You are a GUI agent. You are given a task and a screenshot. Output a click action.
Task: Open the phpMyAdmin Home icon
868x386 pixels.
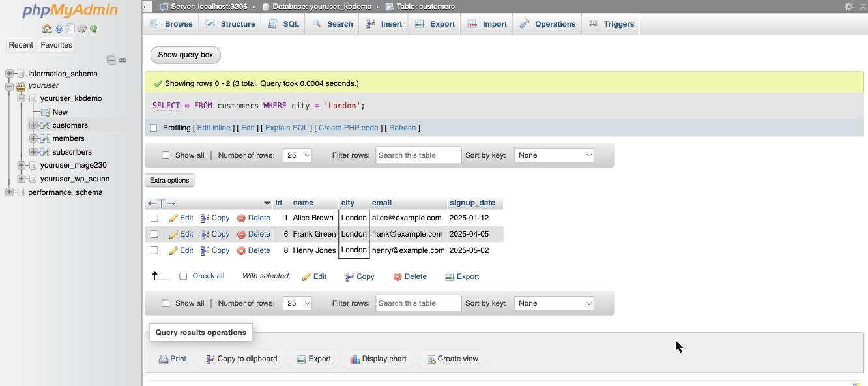coord(47,29)
